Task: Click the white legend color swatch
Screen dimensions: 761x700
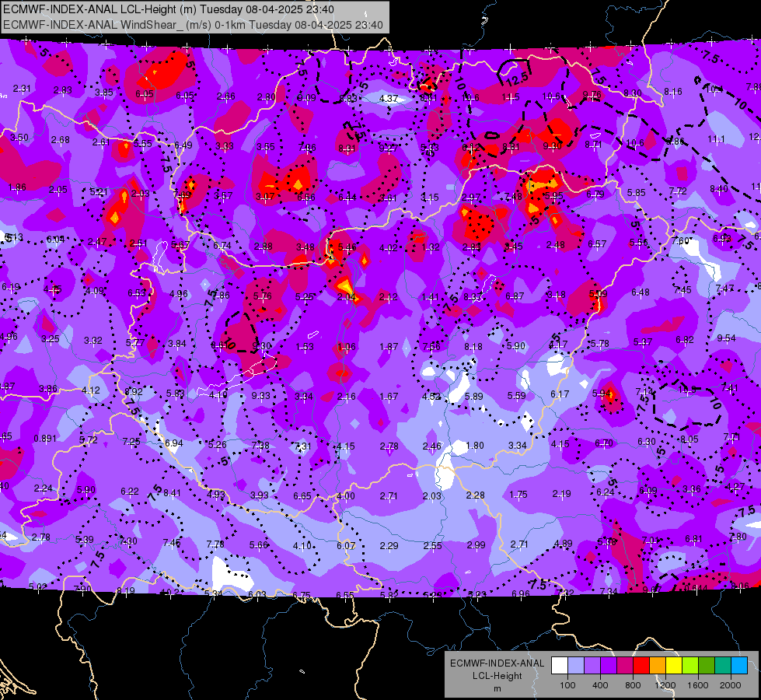Action: point(560,666)
